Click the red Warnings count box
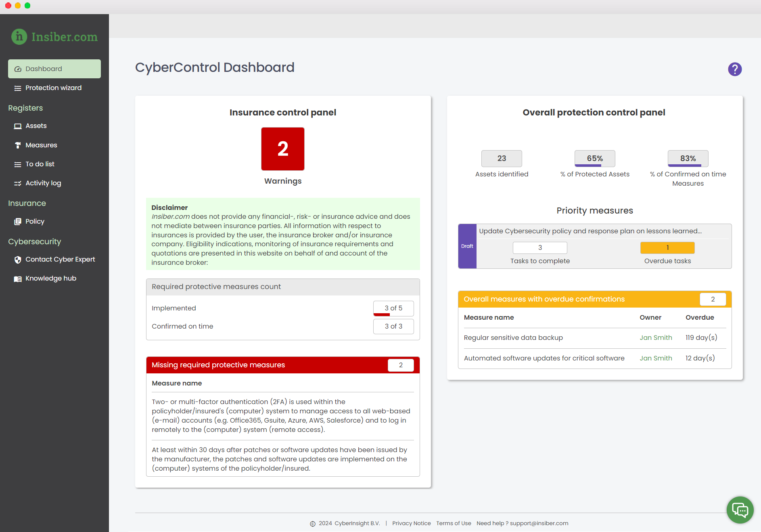This screenshot has height=532, width=761. pos(282,149)
